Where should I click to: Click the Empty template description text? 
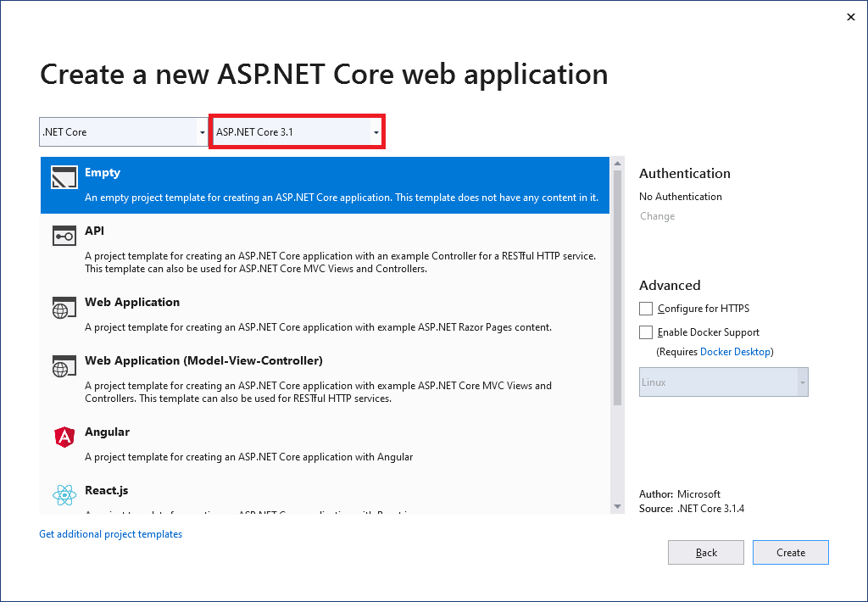342,198
